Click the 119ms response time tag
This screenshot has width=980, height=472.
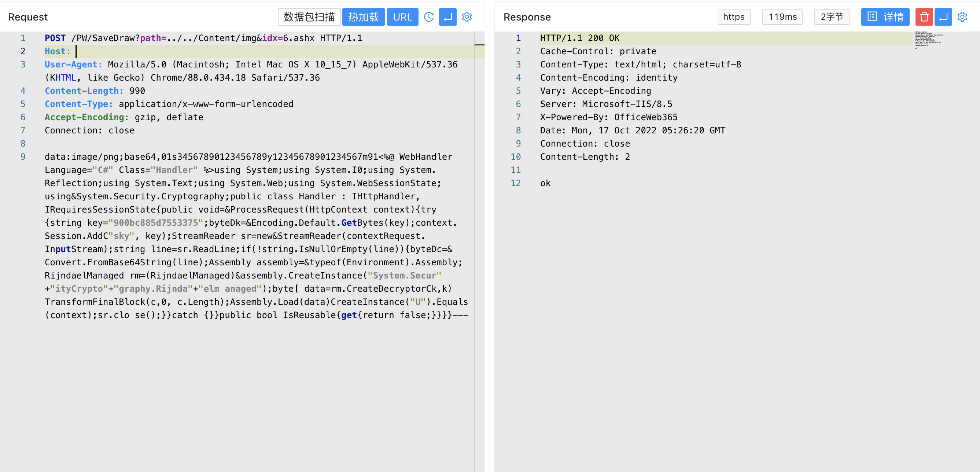(782, 17)
